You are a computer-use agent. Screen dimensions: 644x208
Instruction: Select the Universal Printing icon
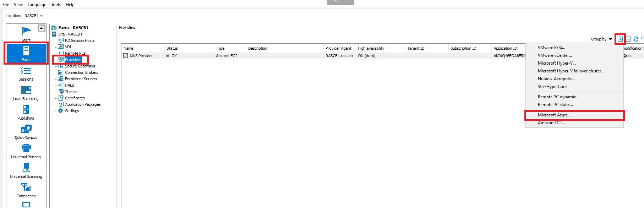point(26,151)
